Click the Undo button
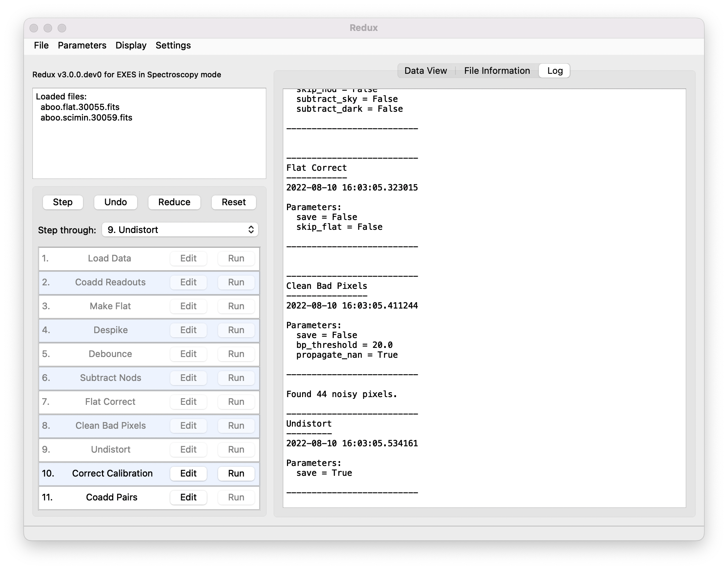The image size is (728, 570). (x=115, y=202)
